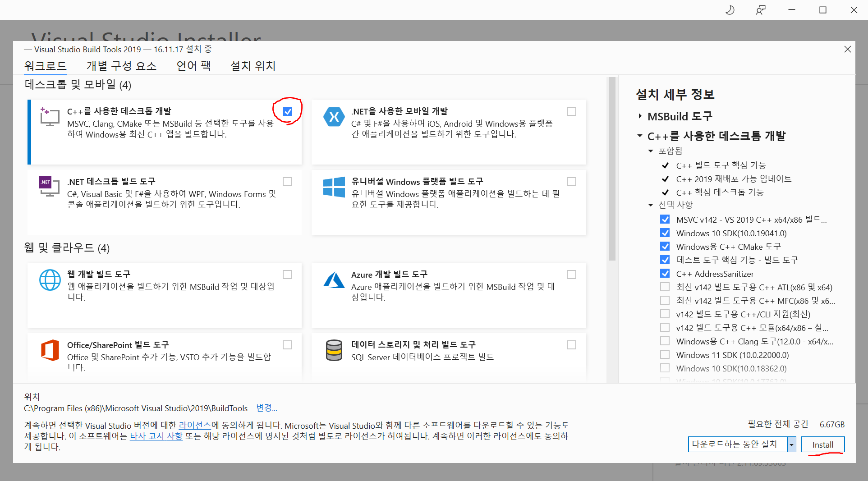The image size is (868, 481).
Task: Toggle the dark theme moon icon
Action: tap(730, 10)
